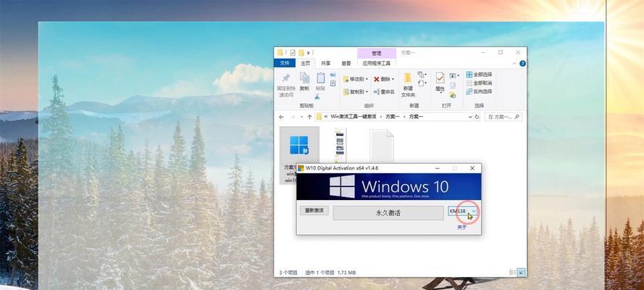Viewport: 644px width, 290px height.
Task: Refresh the current folder
Action: tap(477, 117)
